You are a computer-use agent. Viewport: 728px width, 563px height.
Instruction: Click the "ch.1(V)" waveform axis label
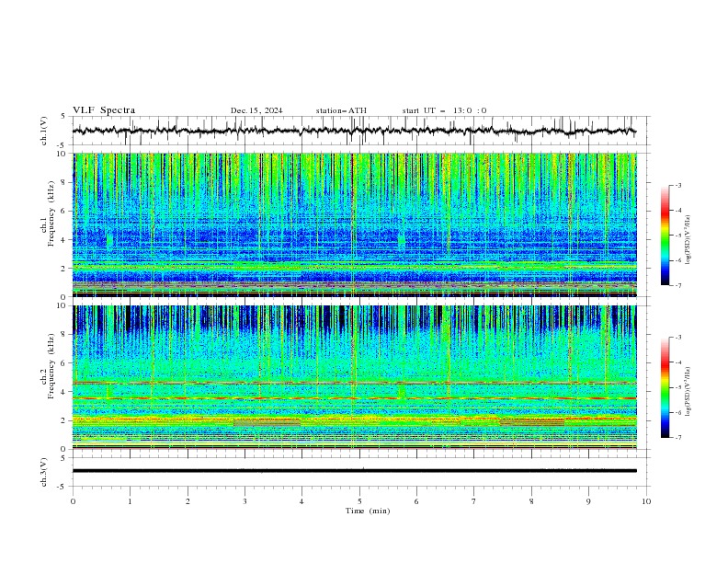44,131
